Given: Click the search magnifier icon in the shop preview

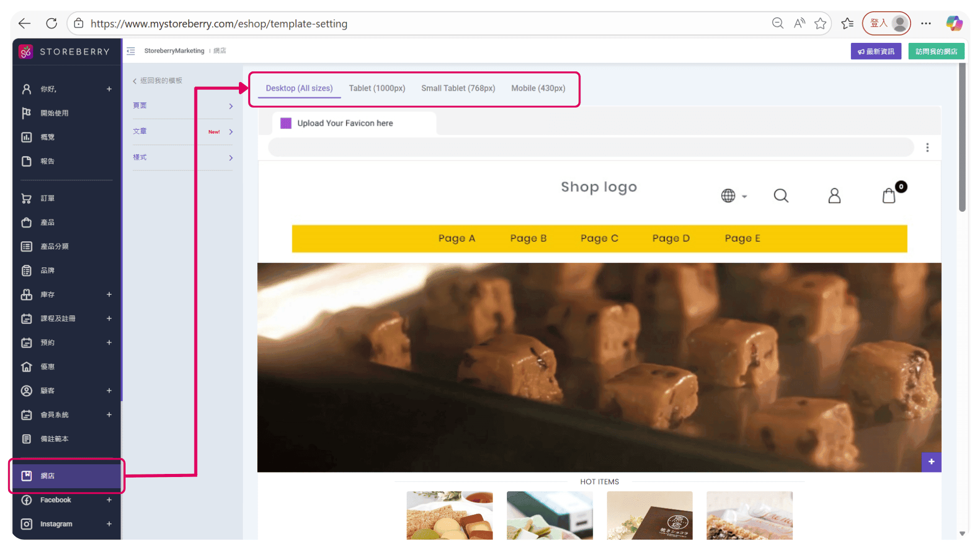Looking at the screenshot, I should tap(781, 195).
